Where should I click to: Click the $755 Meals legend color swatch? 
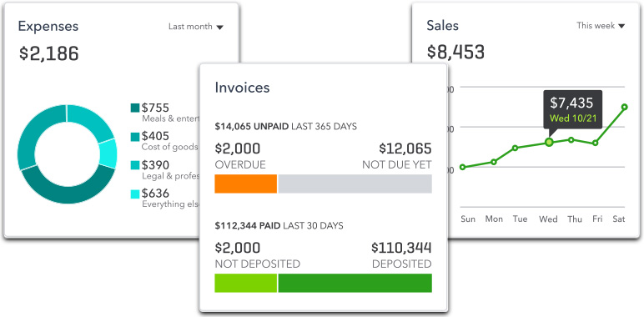tap(135, 108)
